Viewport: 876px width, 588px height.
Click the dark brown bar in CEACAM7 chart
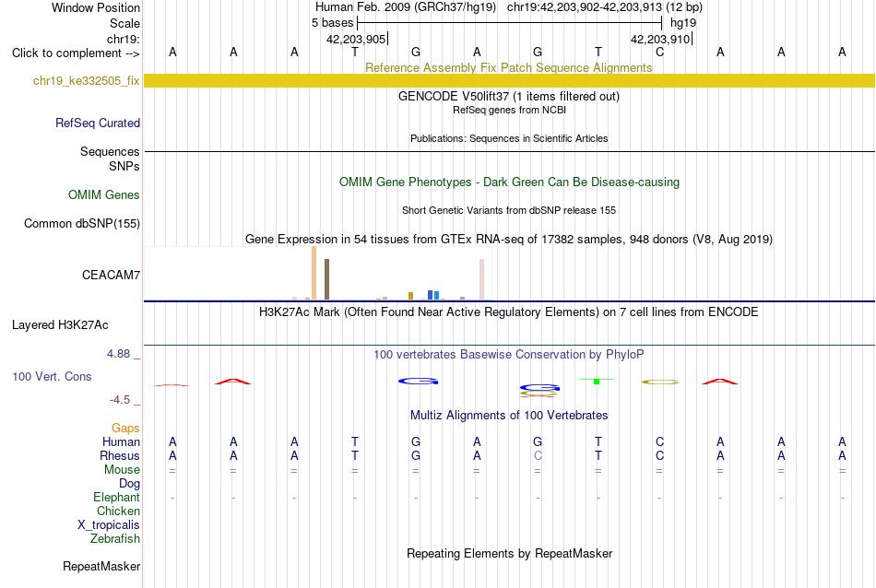point(326,279)
